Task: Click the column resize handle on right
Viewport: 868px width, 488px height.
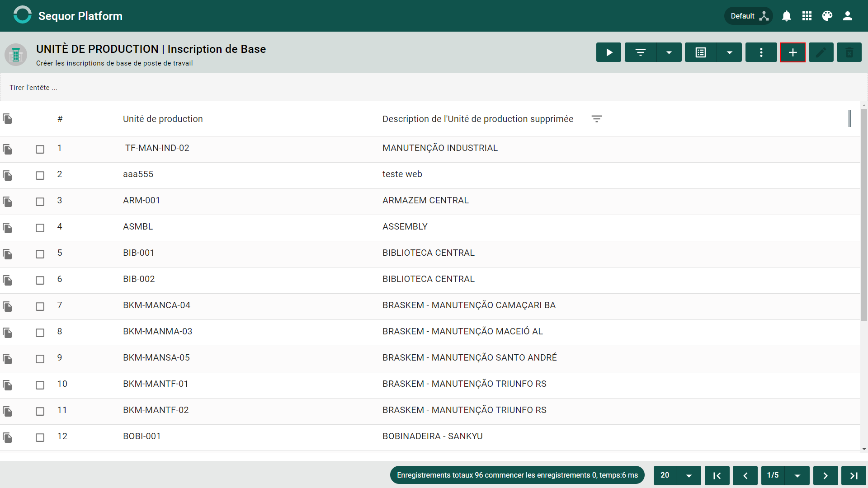Action: point(850,119)
